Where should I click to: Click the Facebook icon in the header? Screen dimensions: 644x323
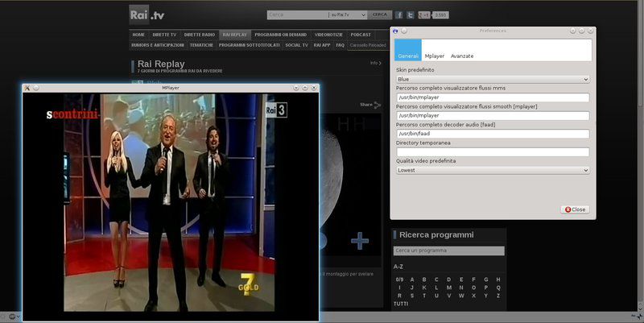(399, 14)
